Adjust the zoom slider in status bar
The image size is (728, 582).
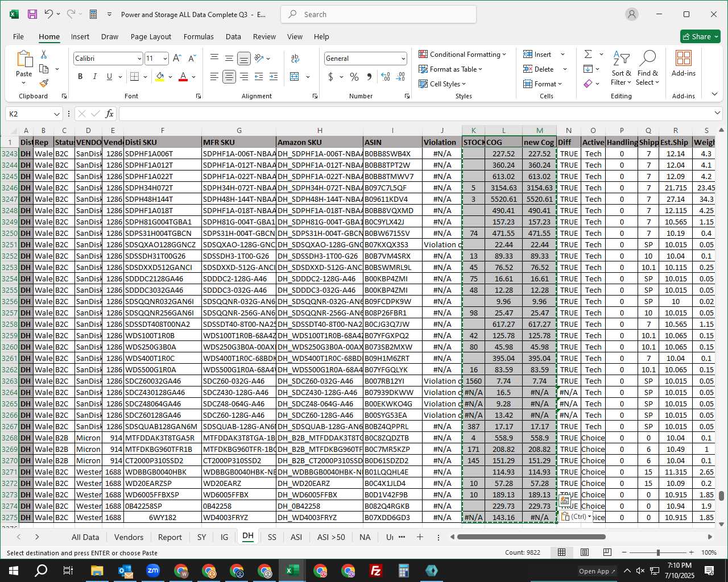coord(658,552)
